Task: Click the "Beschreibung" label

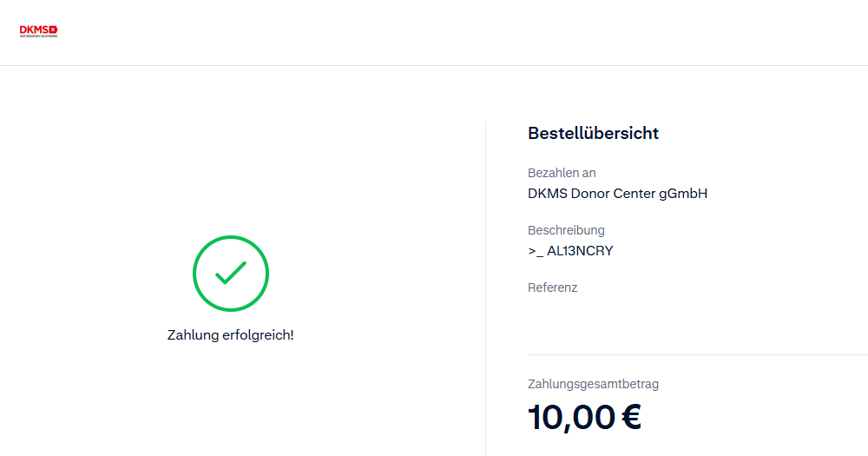Action: pos(566,230)
